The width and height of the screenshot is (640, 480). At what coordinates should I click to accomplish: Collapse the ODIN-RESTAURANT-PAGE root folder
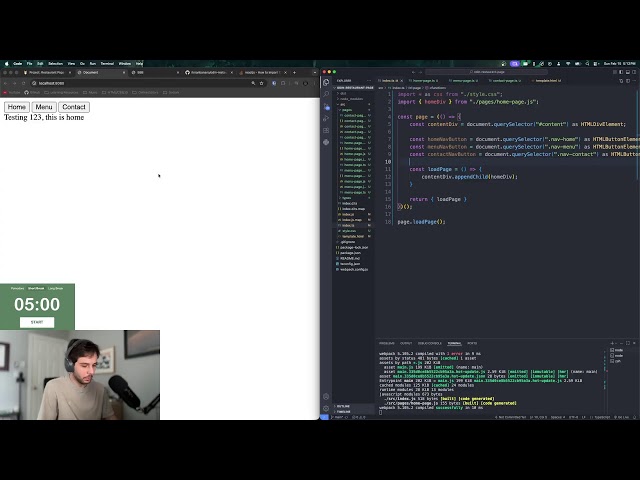coord(354,88)
